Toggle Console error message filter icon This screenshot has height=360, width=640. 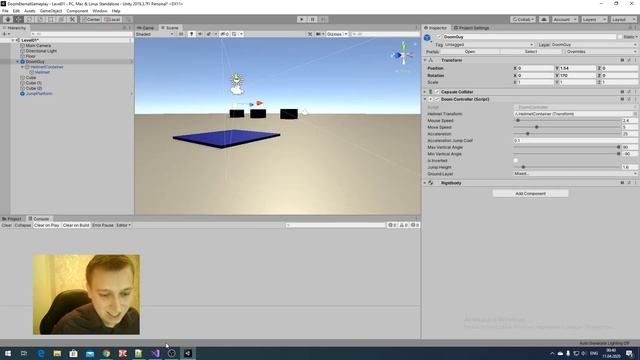(415, 225)
